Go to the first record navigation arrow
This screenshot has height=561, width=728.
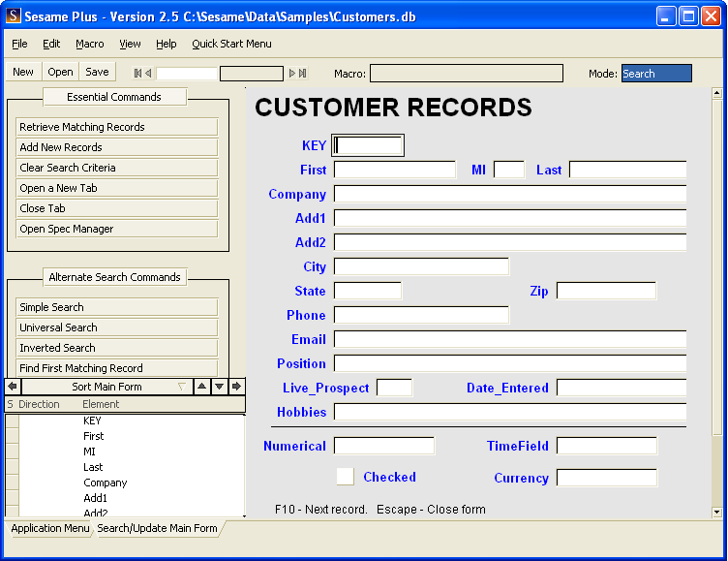coord(137,73)
